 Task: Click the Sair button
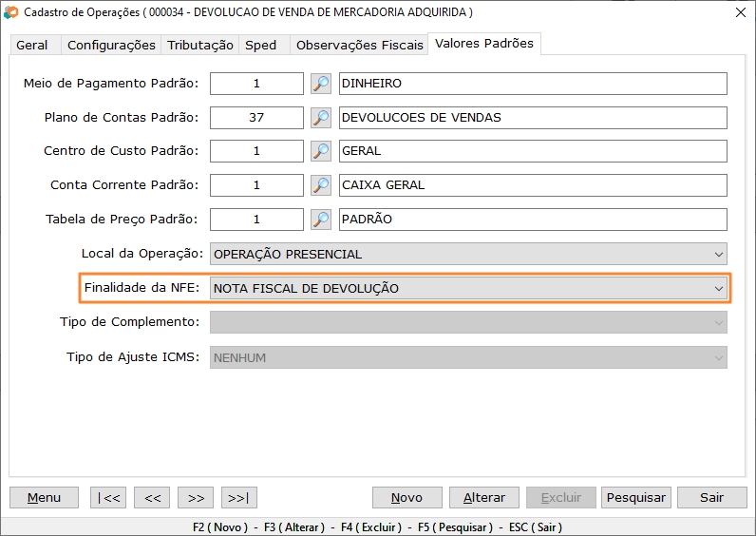(712, 497)
